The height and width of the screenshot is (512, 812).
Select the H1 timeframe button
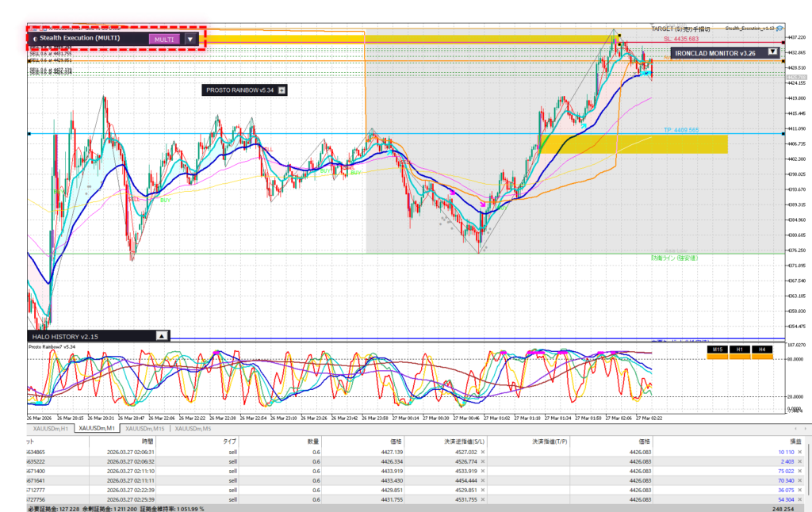coord(739,350)
